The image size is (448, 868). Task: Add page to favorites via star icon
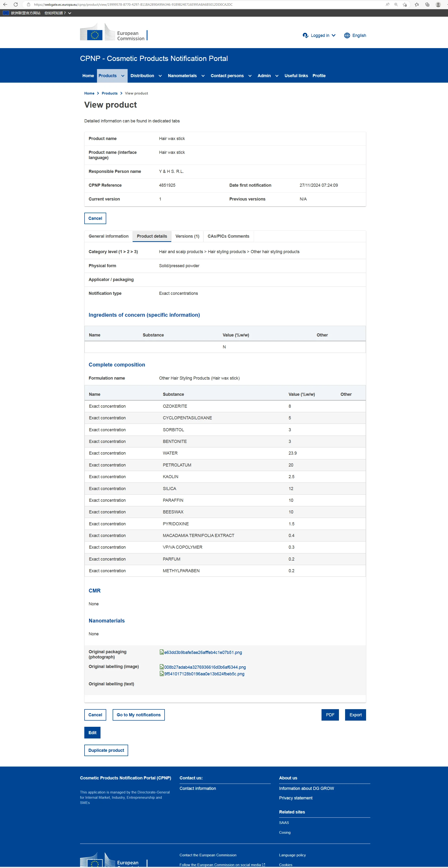[404, 4]
